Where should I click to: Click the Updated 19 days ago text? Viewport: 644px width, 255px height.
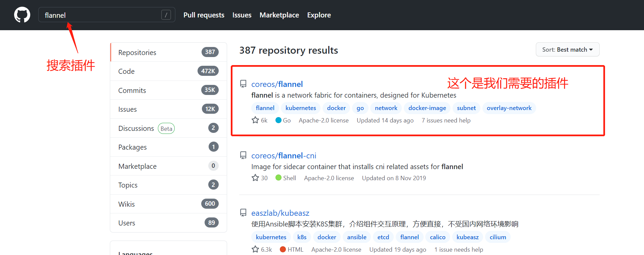[398, 250]
